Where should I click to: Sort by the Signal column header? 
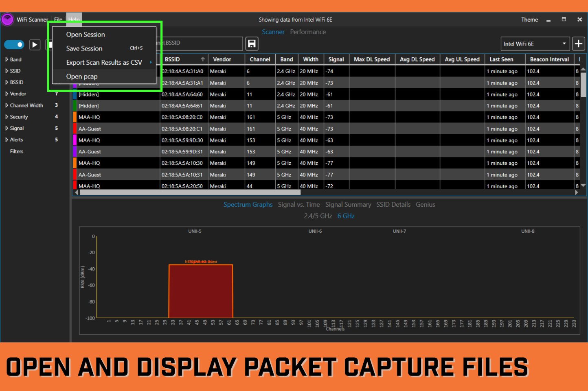[x=336, y=59]
